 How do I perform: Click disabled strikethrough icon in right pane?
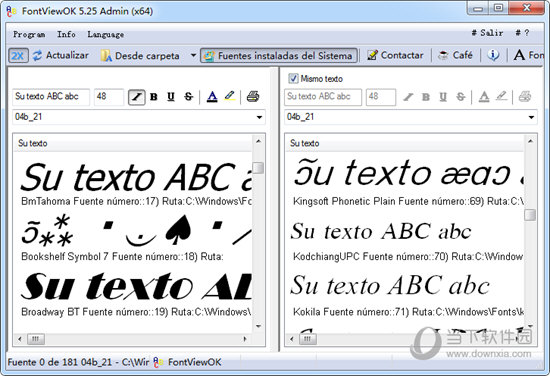(x=461, y=97)
